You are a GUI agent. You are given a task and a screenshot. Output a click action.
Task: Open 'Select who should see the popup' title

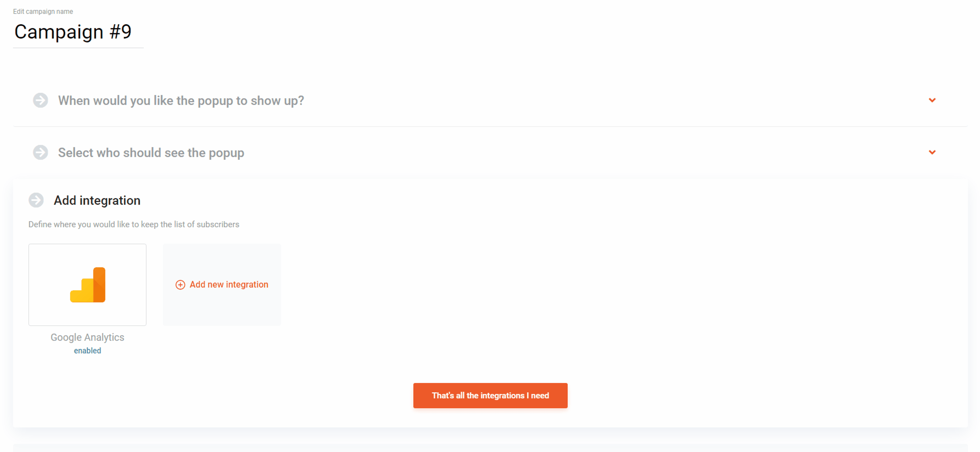point(151,152)
